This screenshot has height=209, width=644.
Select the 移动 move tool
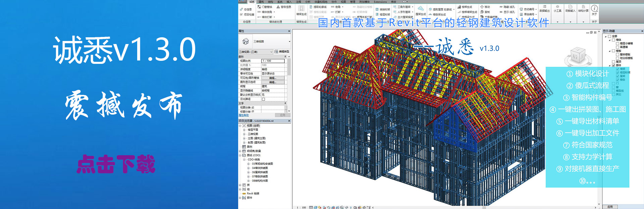[x=485, y=7]
